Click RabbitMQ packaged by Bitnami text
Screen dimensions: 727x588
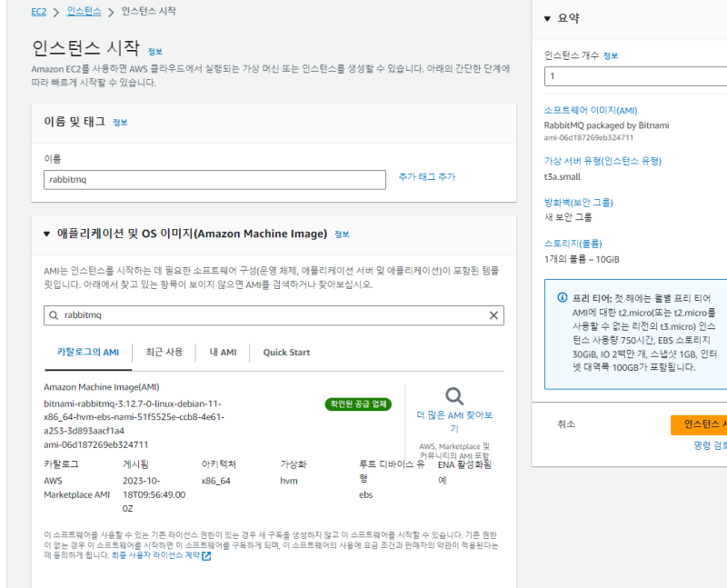click(606, 125)
